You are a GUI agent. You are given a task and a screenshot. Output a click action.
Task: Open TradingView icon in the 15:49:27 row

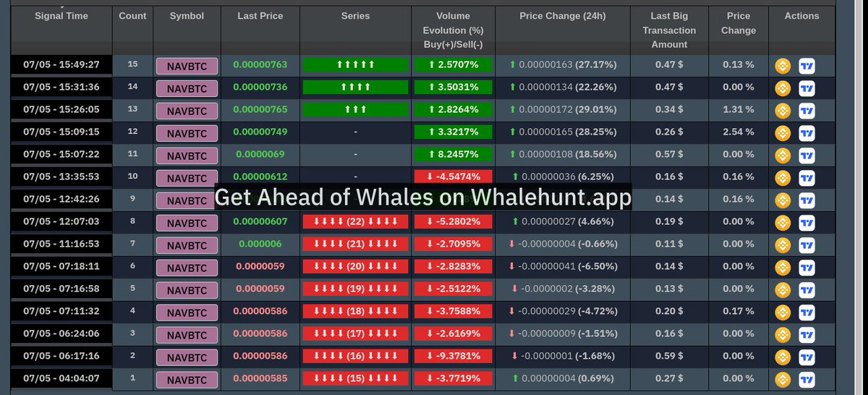(807, 66)
